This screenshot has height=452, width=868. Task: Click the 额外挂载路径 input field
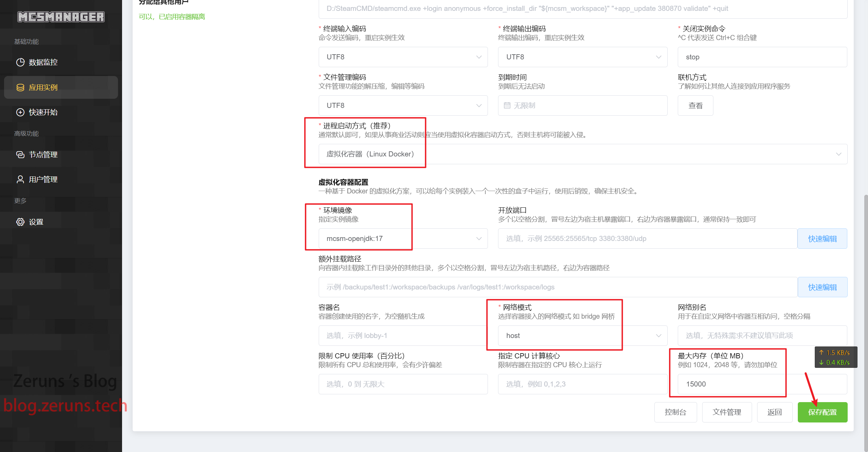558,287
